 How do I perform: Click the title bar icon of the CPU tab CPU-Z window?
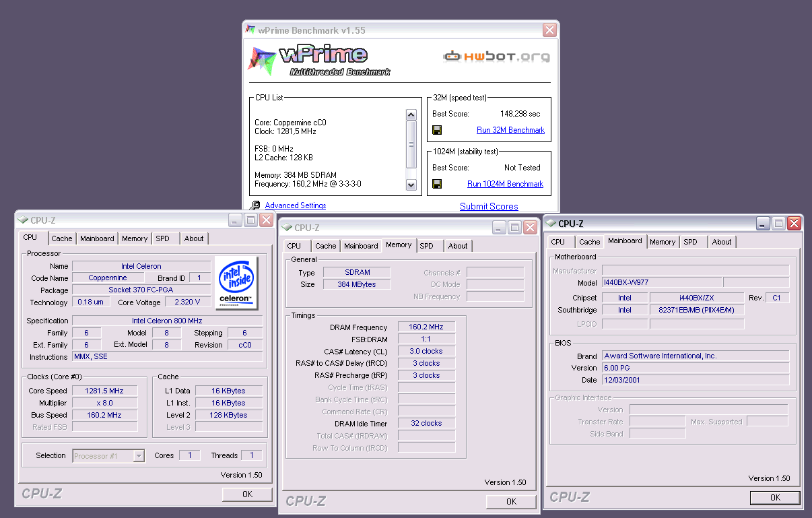[23, 220]
